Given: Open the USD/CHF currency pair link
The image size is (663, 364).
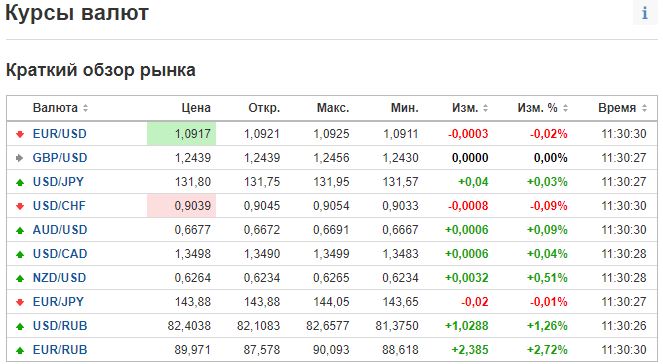Looking at the screenshot, I should click(59, 206).
